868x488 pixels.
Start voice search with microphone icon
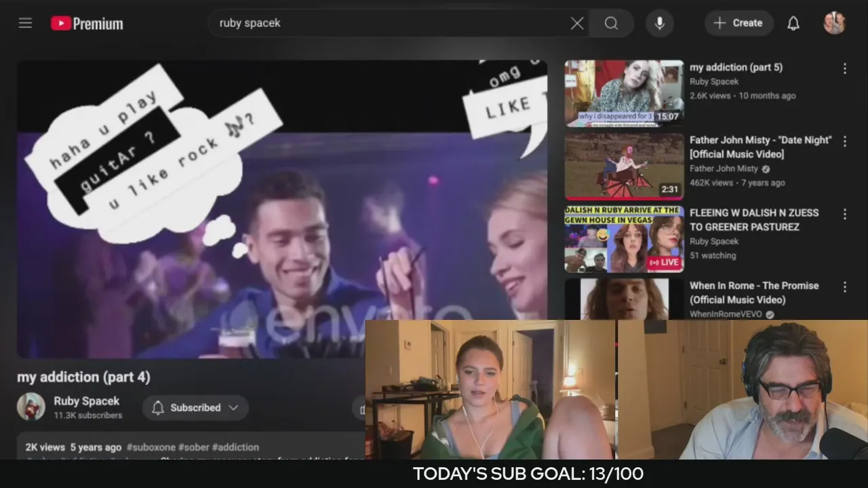659,24
